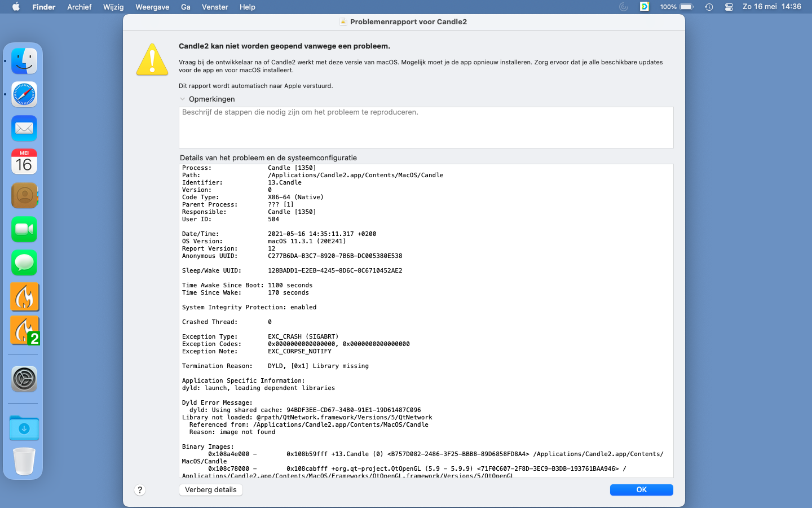Click the spinning circle menu bar icon
This screenshot has height=508, width=812.
click(624, 7)
